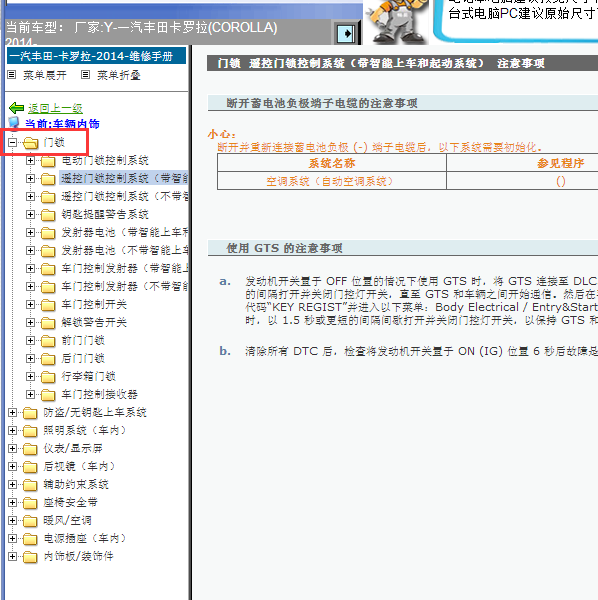This screenshot has width=598, height=600.
Task: Expand 仪表/显示屏 node
Action: (13, 448)
